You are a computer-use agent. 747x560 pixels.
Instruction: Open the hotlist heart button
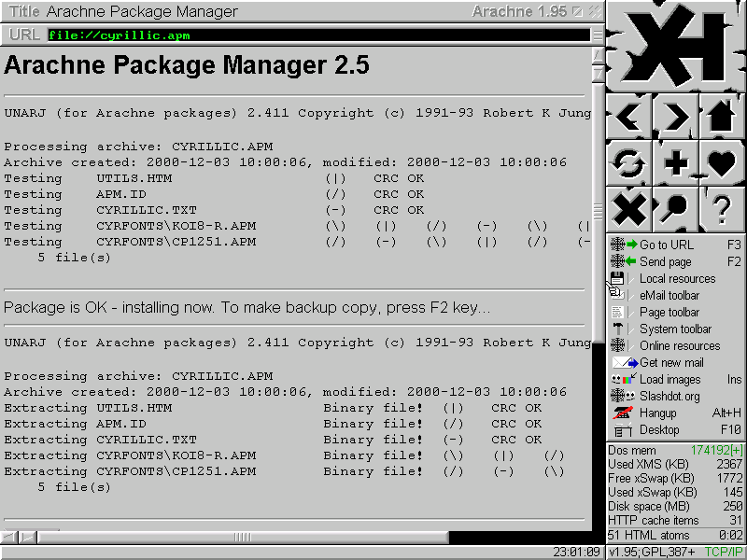pyautogui.click(x=722, y=162)
